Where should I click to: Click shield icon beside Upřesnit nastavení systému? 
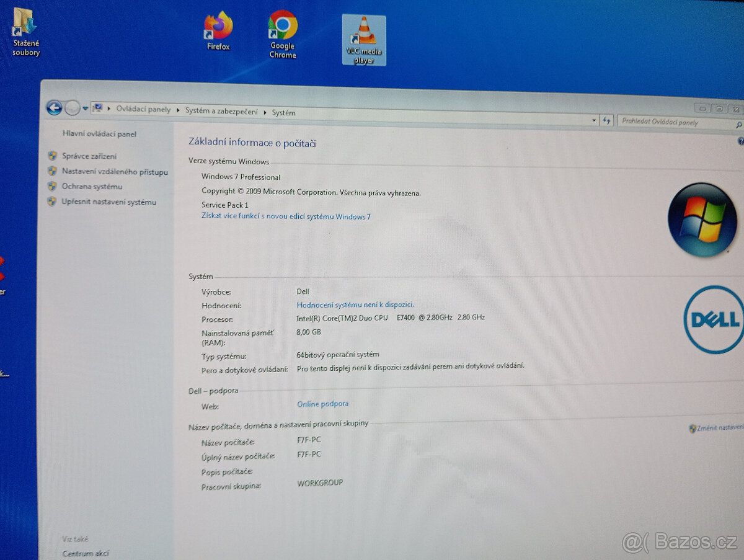(52, 202)
